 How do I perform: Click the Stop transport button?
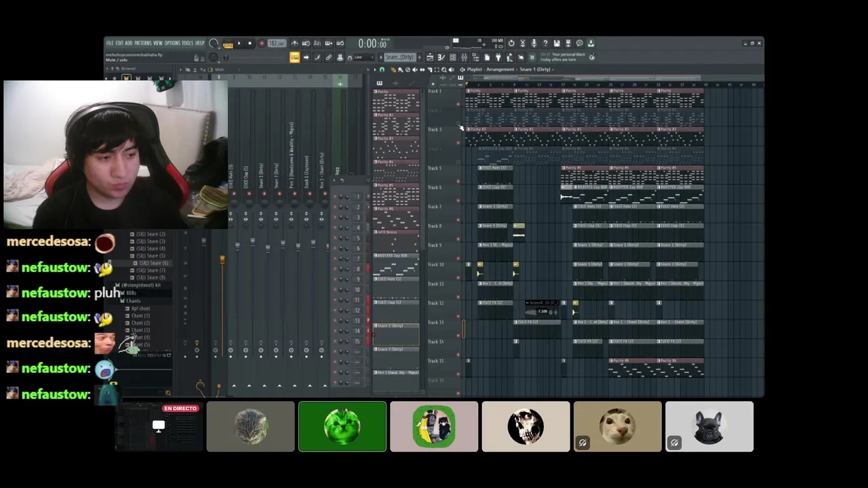(x=250, y=43)
